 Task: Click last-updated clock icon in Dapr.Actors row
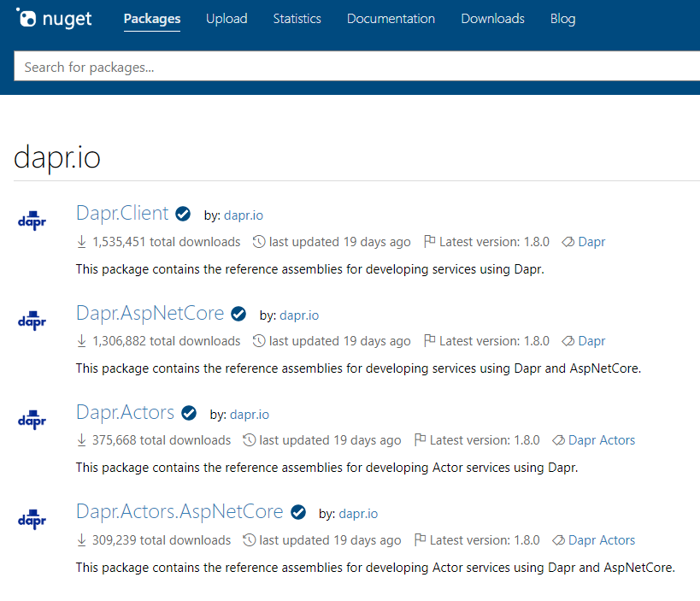(x=249, y=439)
